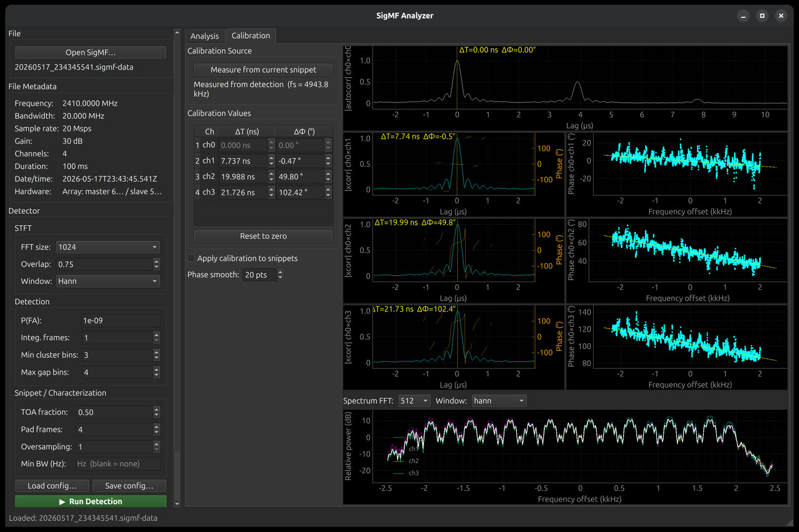Select row header 4 for ch3
Image resolution: width=799 pixels, height=532 pixels.
197,192
